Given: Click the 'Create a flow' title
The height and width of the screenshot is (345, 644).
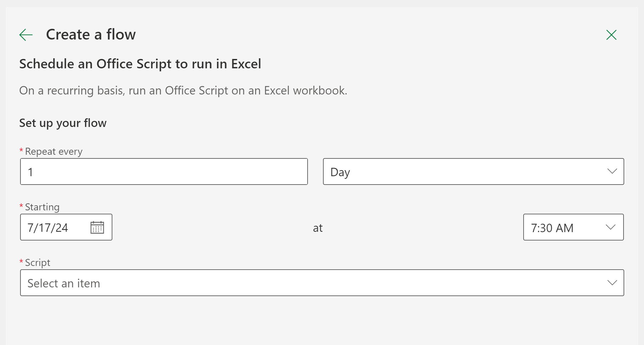Looking at the screenshot, I should pyautogui.click(x=91, y=34).
